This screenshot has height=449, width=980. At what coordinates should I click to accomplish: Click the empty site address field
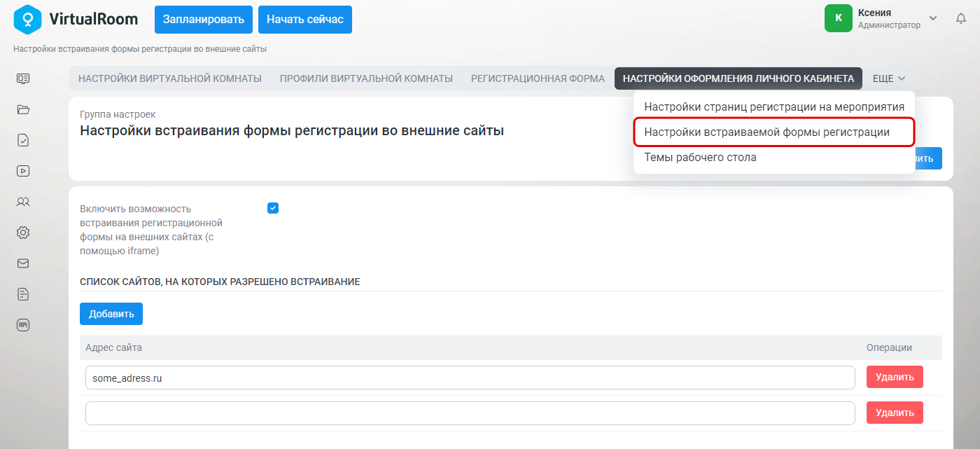pos(470,413)
